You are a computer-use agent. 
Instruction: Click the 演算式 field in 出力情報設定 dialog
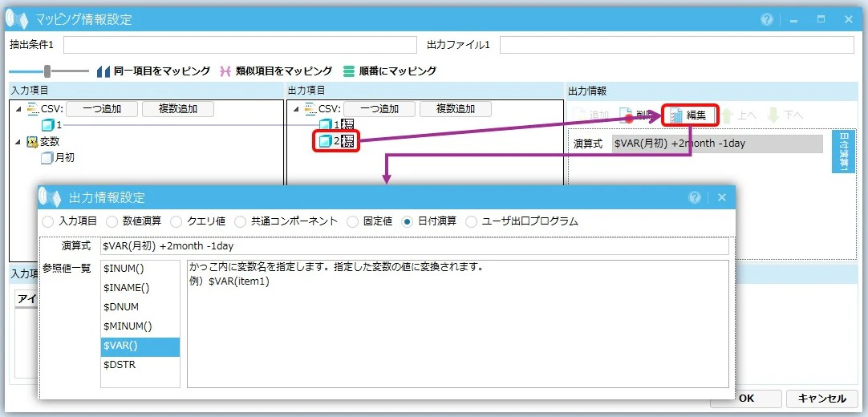click(x=415, y=247)
